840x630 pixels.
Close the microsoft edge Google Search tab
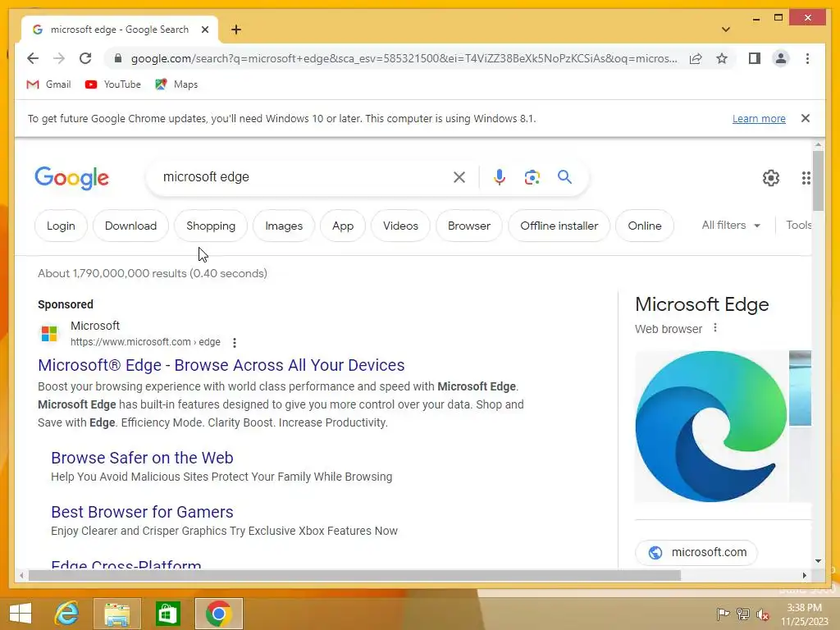click(x=204, y=30)
